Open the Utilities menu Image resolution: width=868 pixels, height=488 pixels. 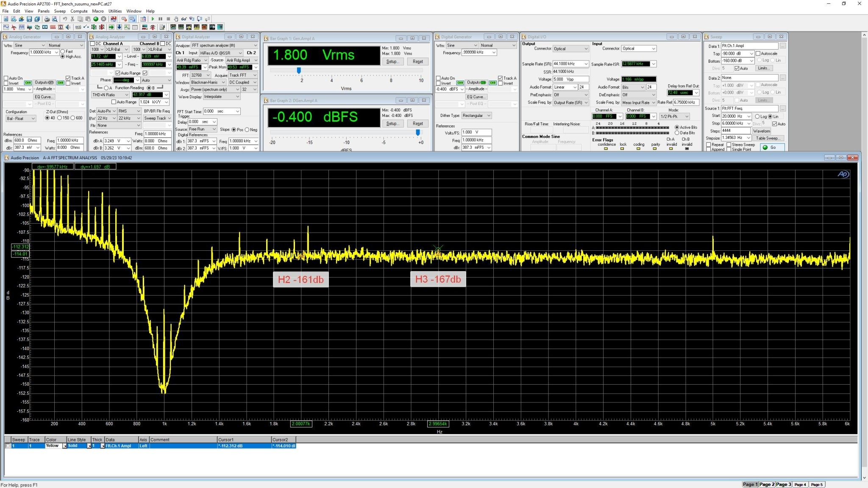coord(115,11)
